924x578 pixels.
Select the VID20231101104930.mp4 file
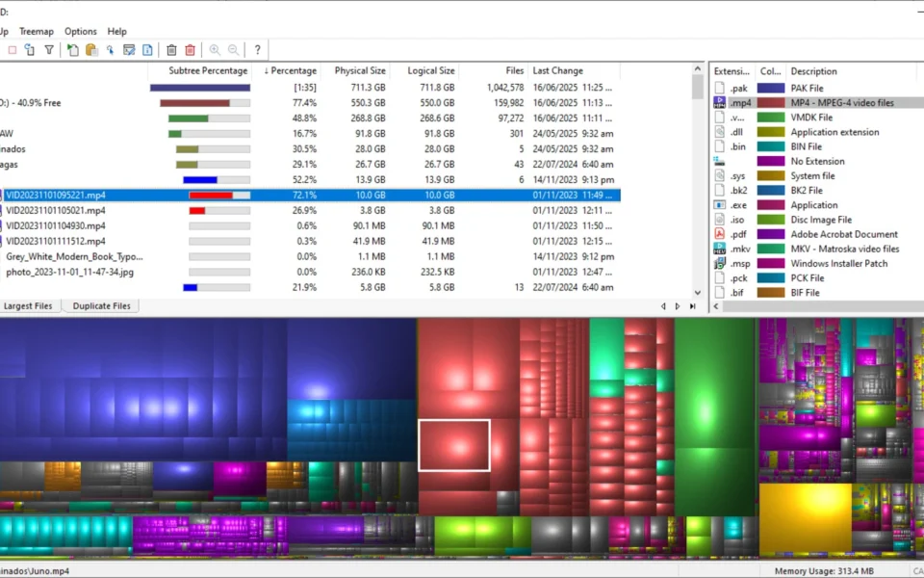pos(56,225)
